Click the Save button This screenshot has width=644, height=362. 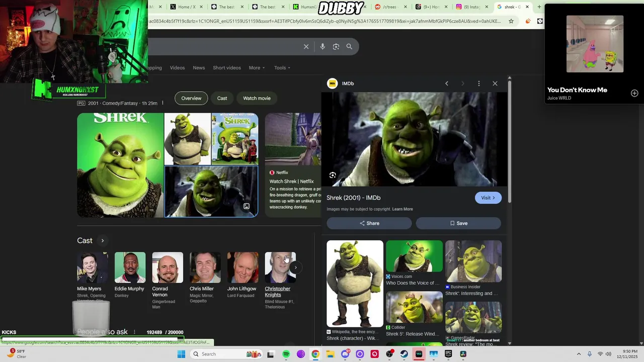pyautogui.click(x=458, y=223)
